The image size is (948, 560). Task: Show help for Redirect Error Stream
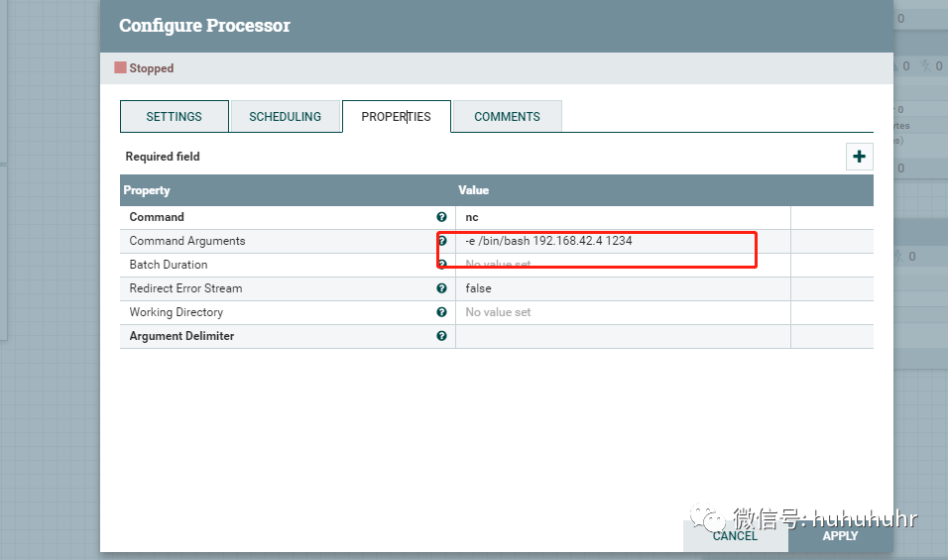coord(441,288)
